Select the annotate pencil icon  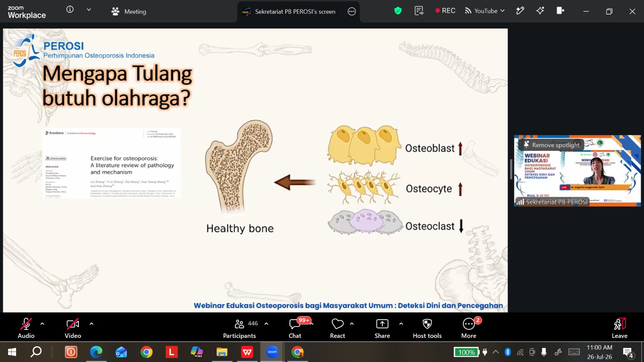[520, 11]
